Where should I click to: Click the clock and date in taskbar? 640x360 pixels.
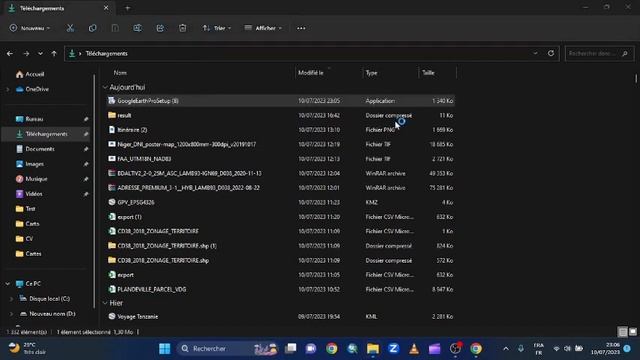click(x=605, y=349)
